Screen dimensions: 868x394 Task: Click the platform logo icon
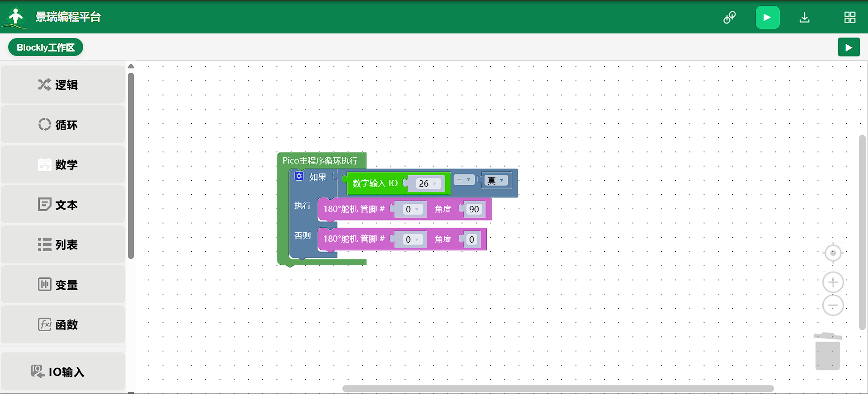(16, 17)
